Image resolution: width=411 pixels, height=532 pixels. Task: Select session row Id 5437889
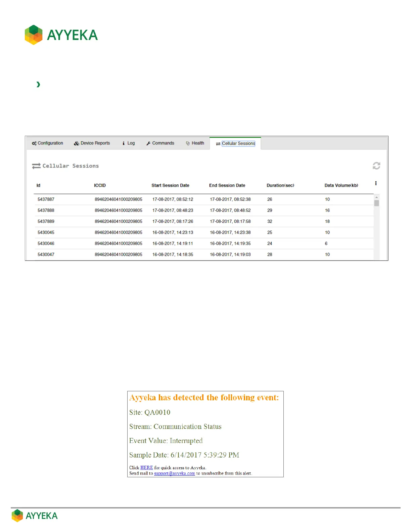pos(203,222)
